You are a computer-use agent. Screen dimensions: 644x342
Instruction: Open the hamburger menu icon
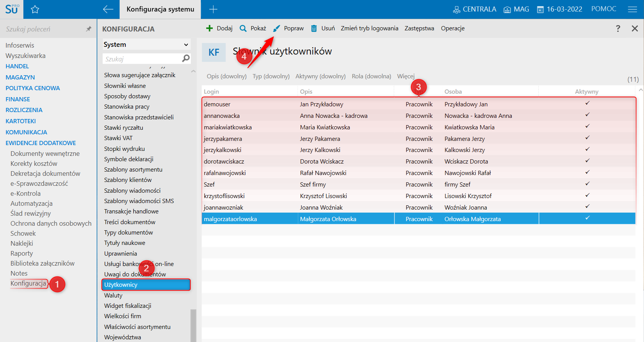click(x=632, y=10)
